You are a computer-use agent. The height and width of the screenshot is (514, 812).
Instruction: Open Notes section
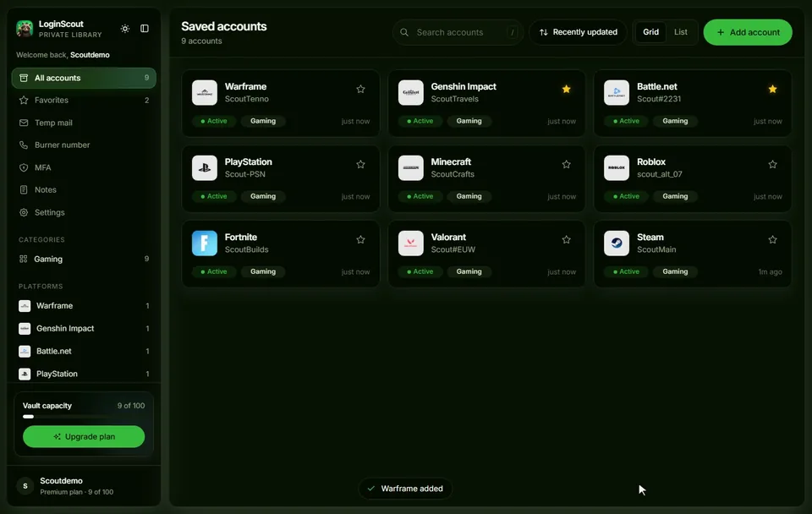tap(84, 189)
